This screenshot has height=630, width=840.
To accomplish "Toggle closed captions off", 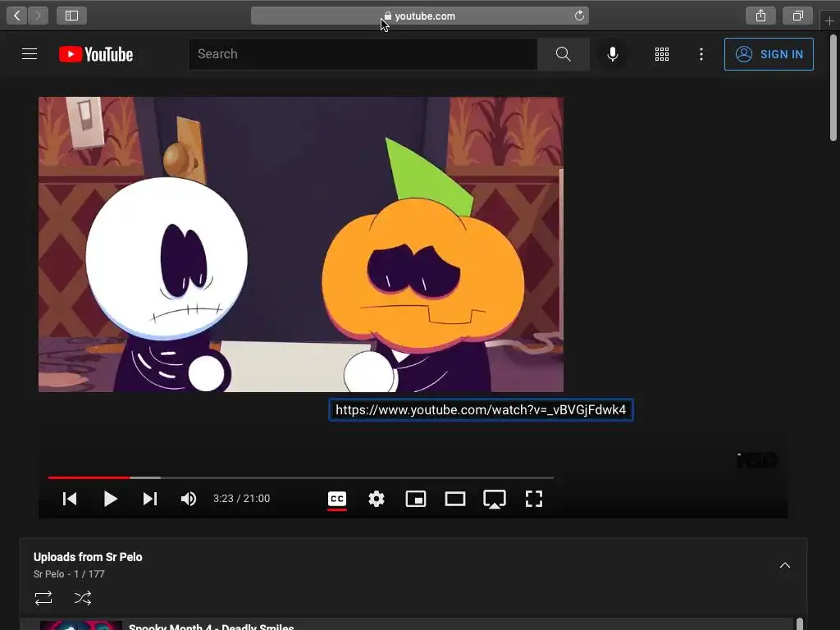I will click(337, 500).
